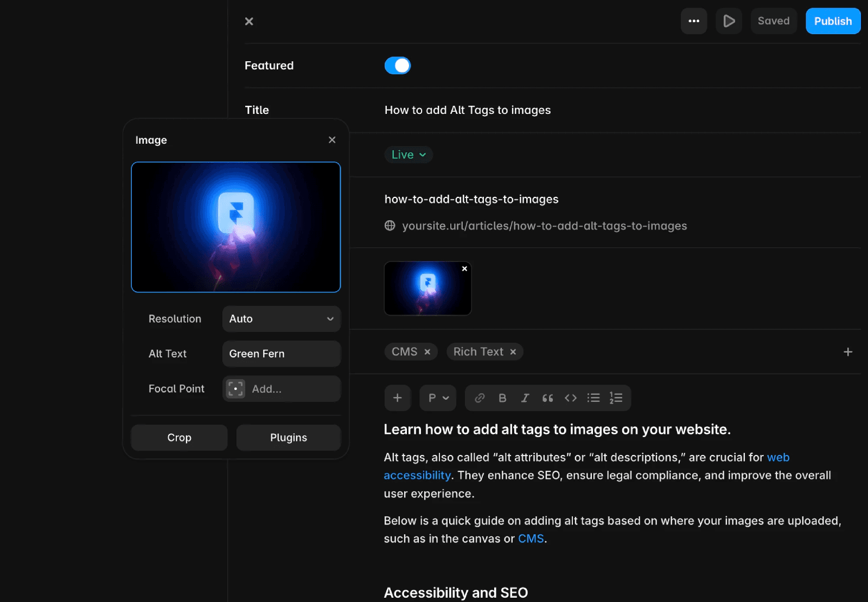Screen dimensions: 868x602
Task: Insert a content block with toolbar plus
Action: point(398,398)
